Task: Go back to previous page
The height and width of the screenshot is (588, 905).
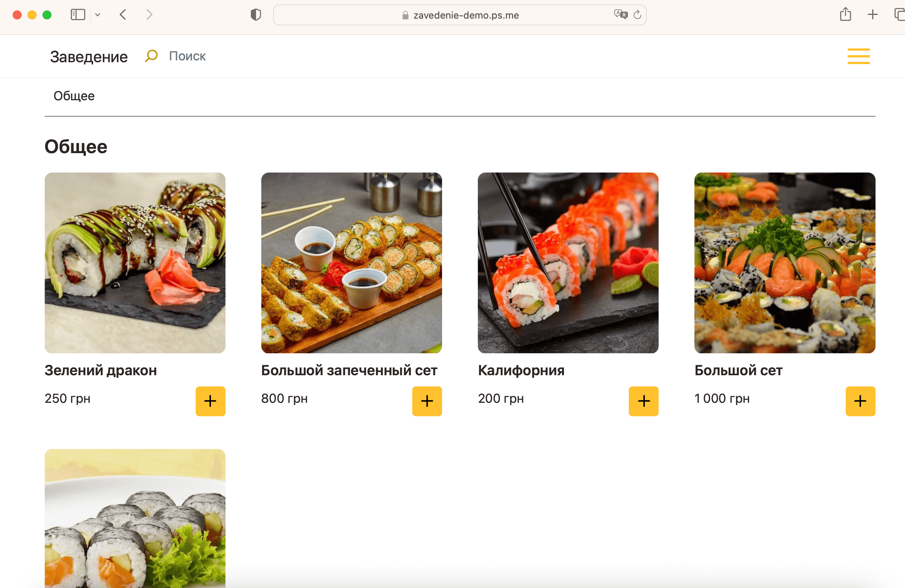Action: click(123, 15)
